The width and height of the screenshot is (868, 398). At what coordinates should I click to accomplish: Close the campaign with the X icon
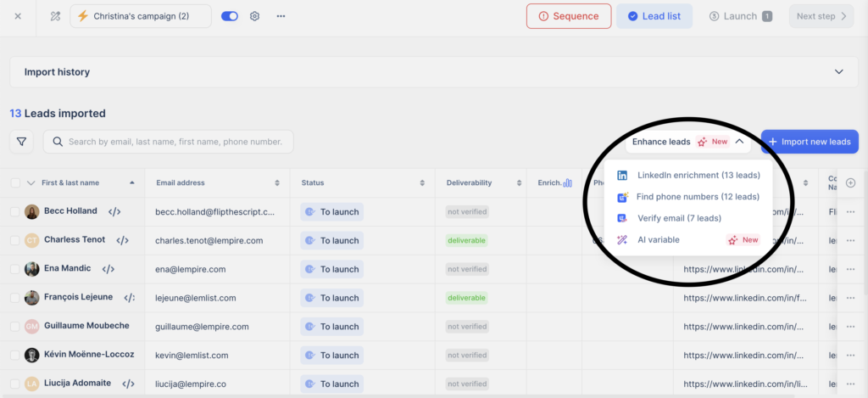tap(19, 16)
